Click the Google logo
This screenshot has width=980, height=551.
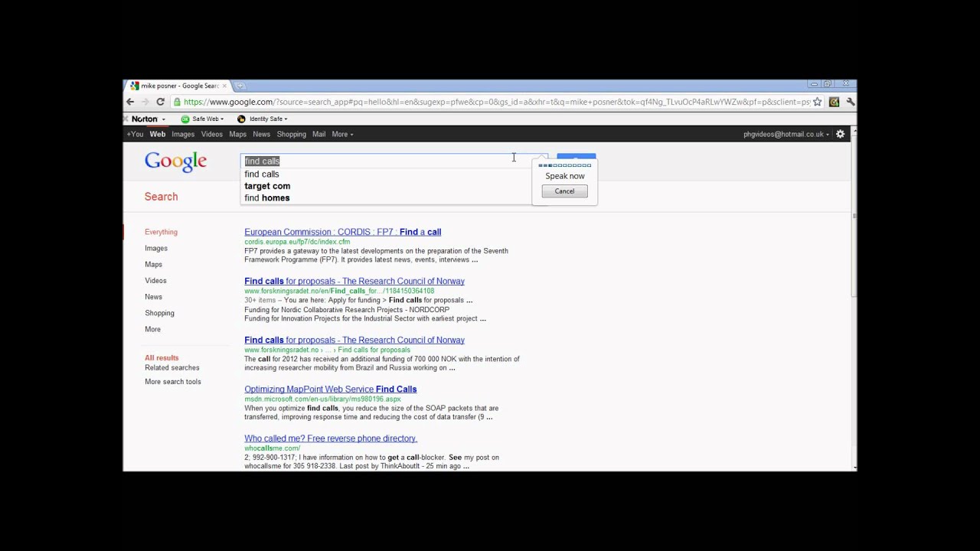tap(175, 161)
